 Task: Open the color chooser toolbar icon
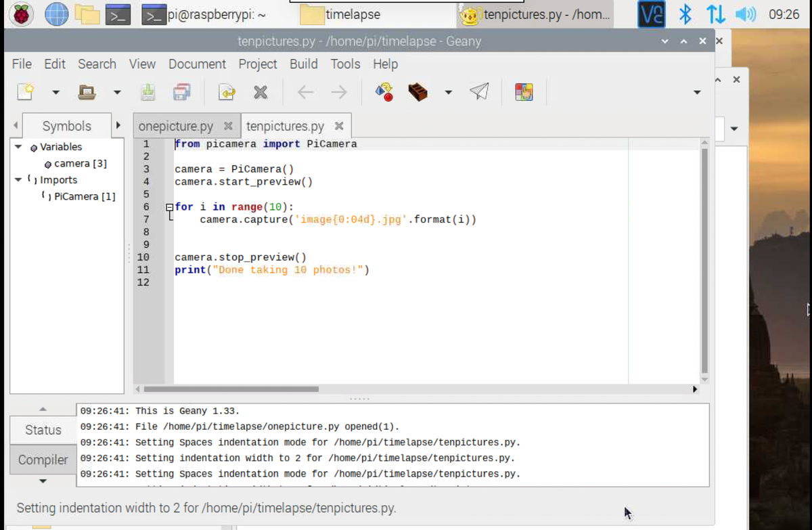click(524, 92)
